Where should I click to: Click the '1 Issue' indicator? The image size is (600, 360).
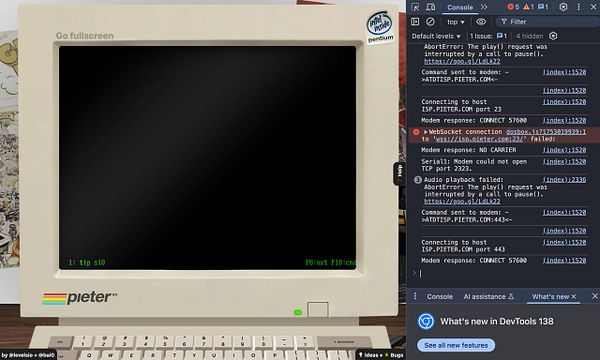click(x=488, y=36)
